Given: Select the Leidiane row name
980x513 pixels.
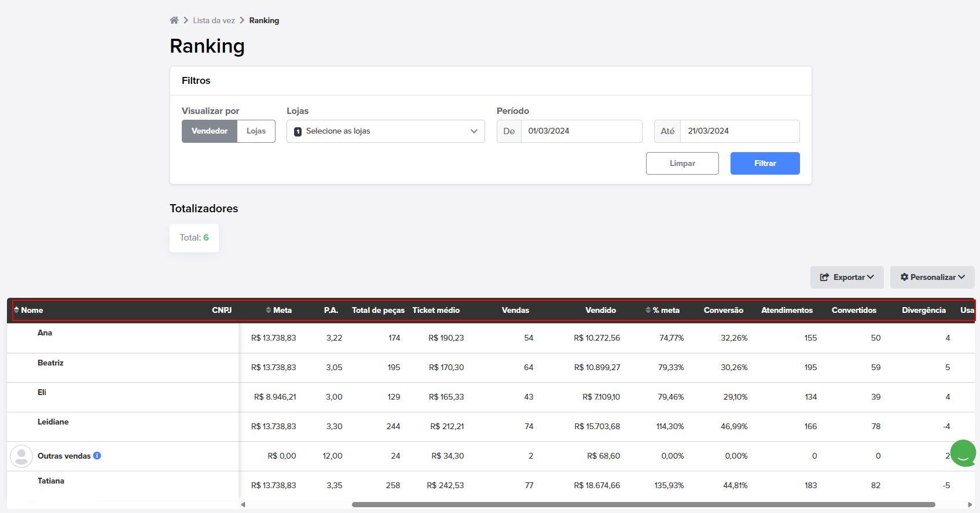Looking at the screenshot, I should [x=53, y=422].
